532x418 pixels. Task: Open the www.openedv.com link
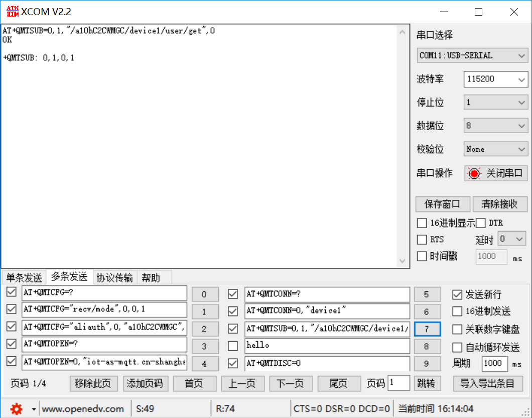click(x=83, y=409)
